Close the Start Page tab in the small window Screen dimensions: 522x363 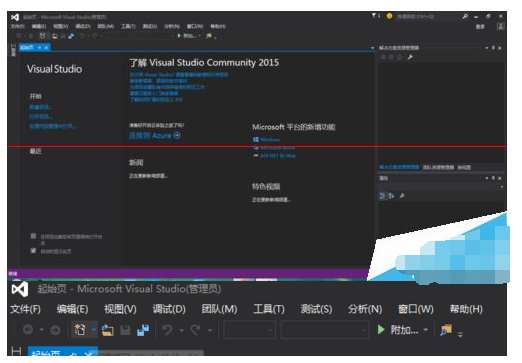point(46,47)
